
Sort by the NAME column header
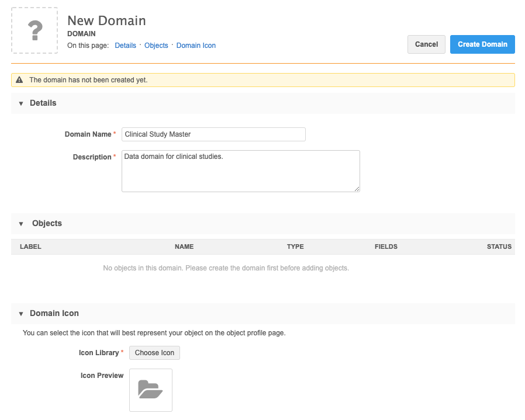click(184, 247)
